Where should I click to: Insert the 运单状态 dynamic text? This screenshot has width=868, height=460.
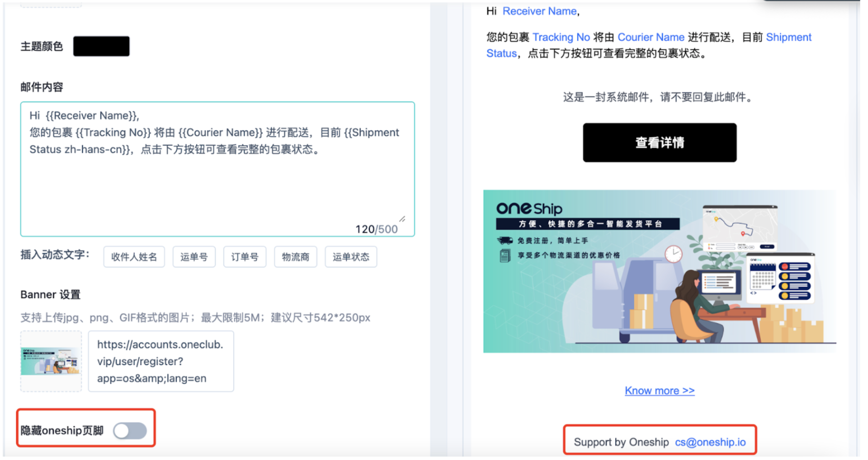[x=351, y=257]
